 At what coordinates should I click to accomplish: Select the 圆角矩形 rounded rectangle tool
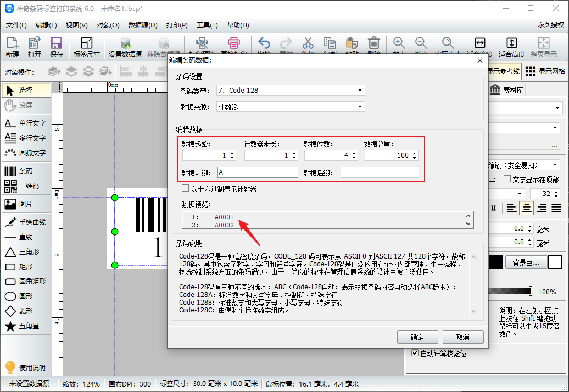pyautogui.click(x=25, y=282)
